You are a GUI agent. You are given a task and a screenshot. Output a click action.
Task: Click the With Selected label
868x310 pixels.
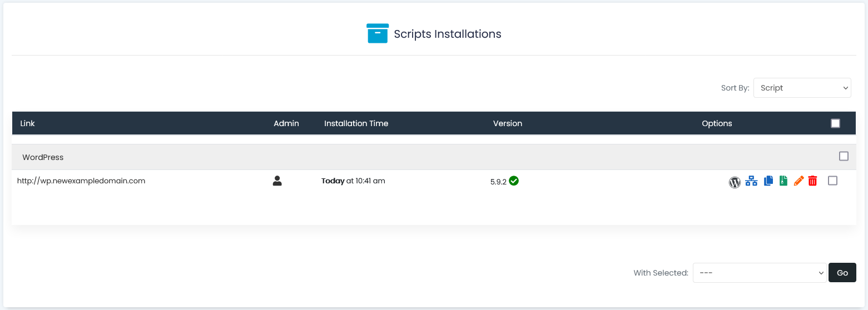pyautogui.click(x=661, y=273)
